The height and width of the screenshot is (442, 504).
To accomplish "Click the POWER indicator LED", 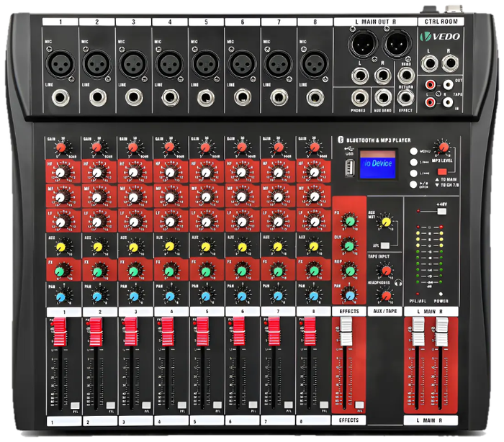I will (441, 294).
